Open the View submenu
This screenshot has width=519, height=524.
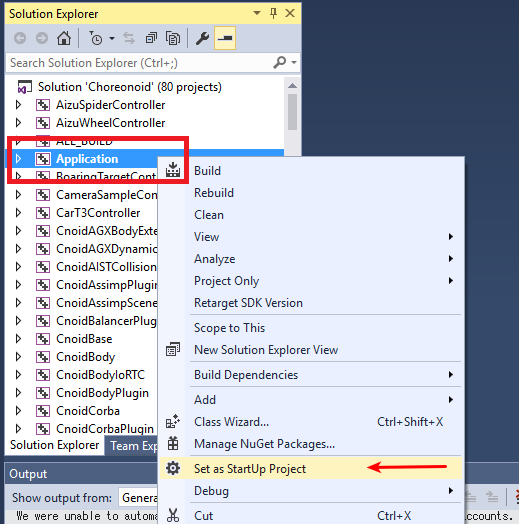(x=311, y=237)
